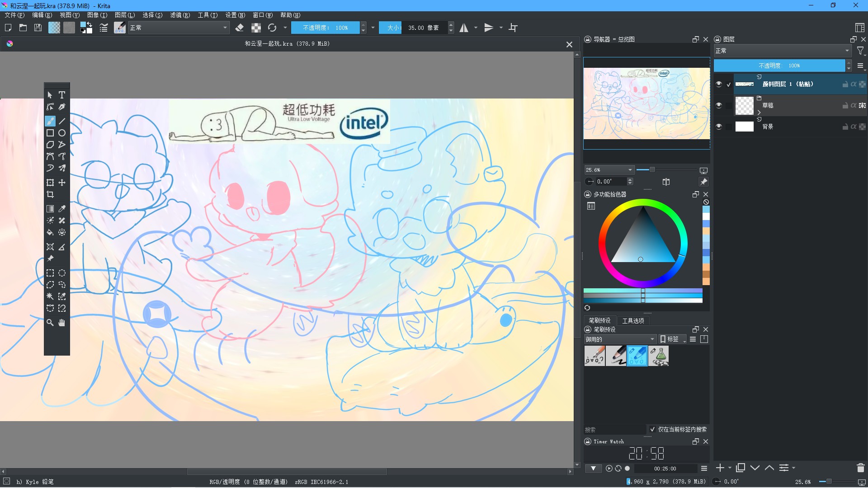Toggle visibility of 背景 layer

point(719,127)
